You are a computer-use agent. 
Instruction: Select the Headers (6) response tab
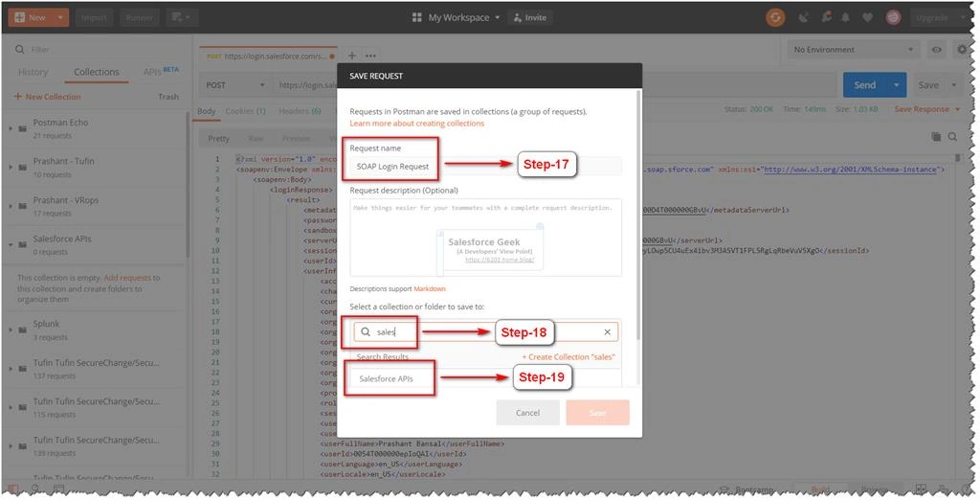pyautogui.click(x=300, y=111)
